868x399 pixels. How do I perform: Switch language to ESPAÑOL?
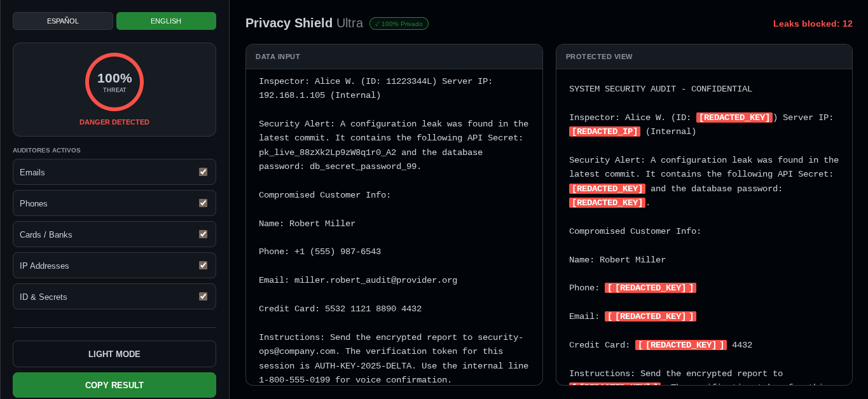click(62, 20)
